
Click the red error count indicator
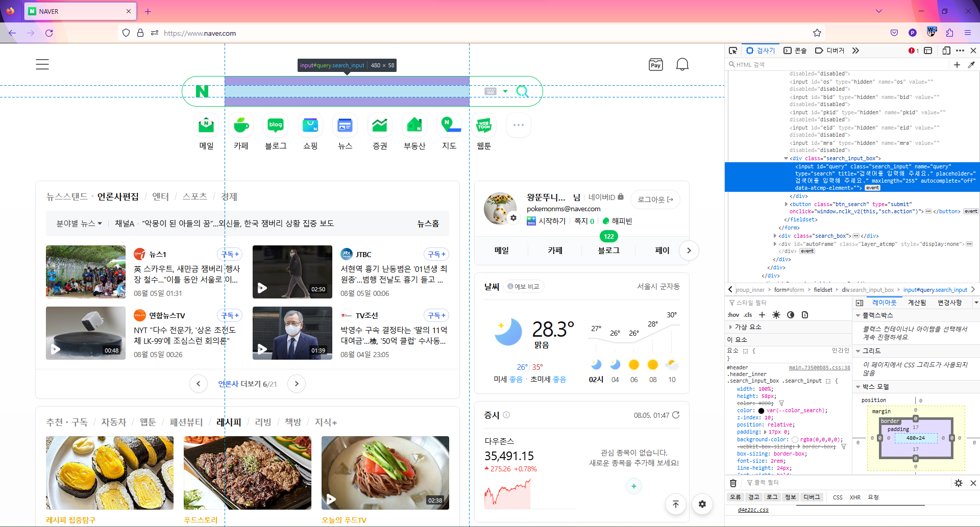click(914, 51)
